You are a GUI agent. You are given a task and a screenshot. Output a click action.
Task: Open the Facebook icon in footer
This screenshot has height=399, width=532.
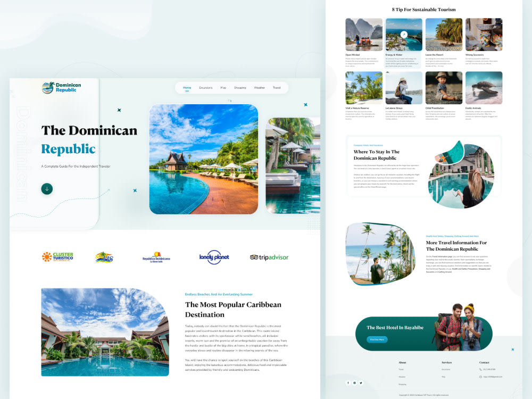(x=348, y=383)
